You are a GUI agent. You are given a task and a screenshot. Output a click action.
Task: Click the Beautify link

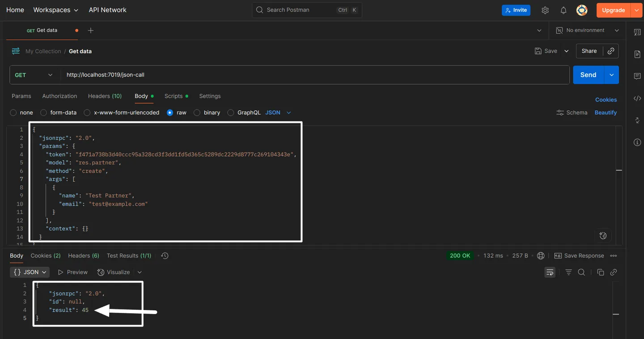point(606,113)
